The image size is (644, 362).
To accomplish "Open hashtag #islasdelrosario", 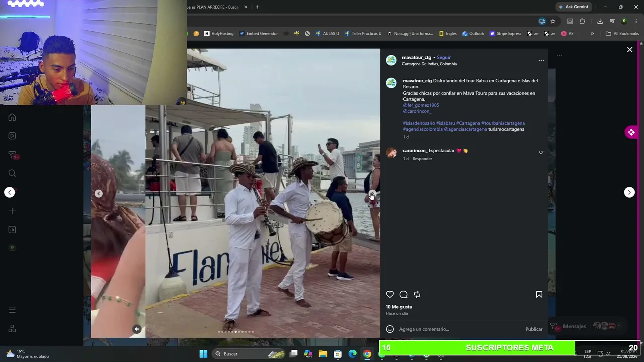I will click(419, 123).
